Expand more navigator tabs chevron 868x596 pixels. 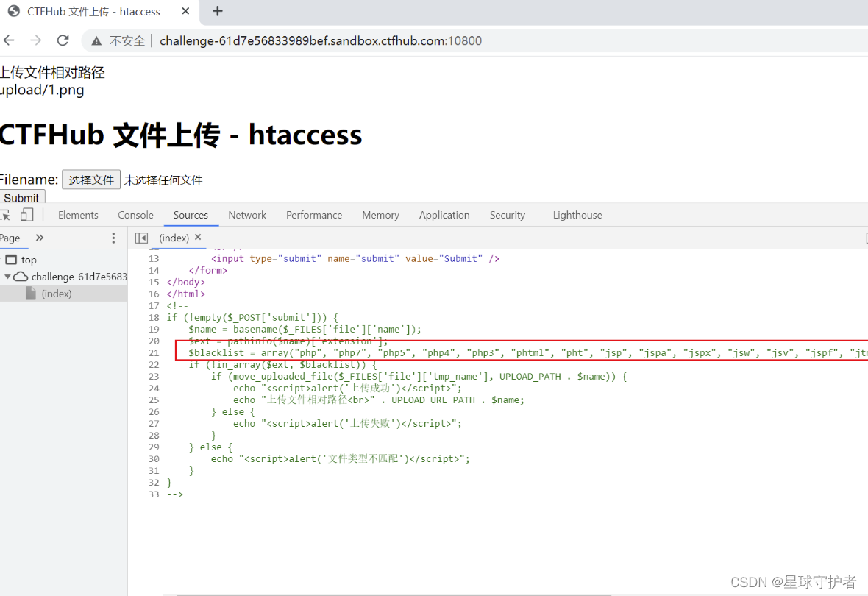39,238
